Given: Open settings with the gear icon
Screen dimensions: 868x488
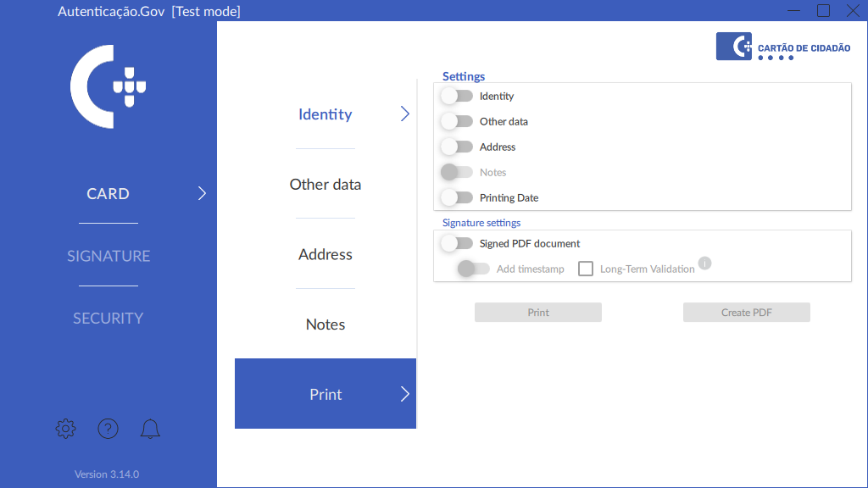Looking at the screenshot, I should 65,429.
